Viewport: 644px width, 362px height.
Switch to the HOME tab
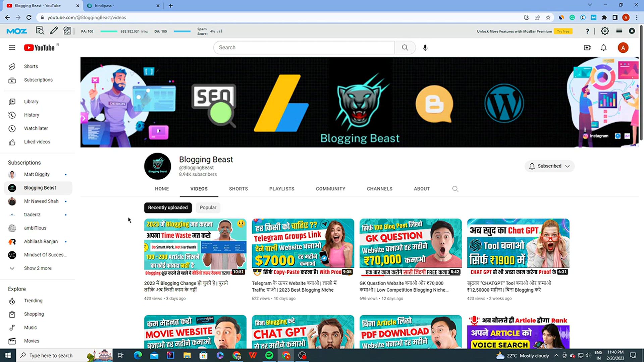[162, 189]
